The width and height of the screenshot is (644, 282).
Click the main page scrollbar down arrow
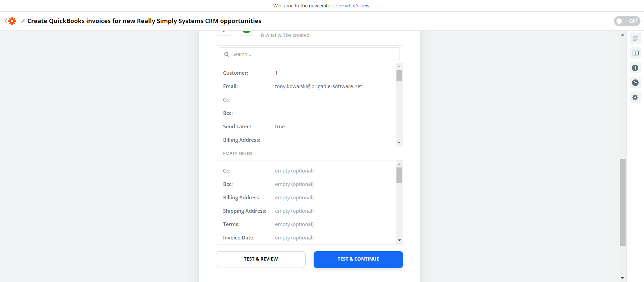pos(623,278)
